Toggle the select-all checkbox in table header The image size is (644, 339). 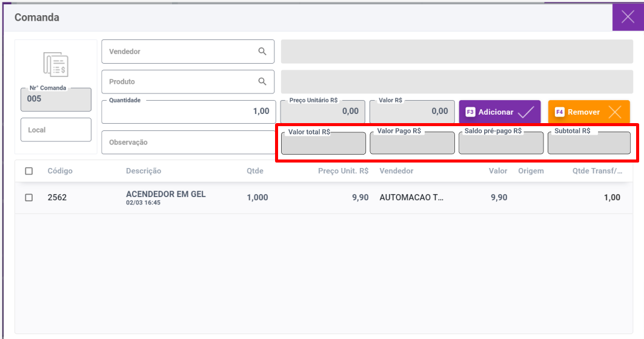click(29, 171)
